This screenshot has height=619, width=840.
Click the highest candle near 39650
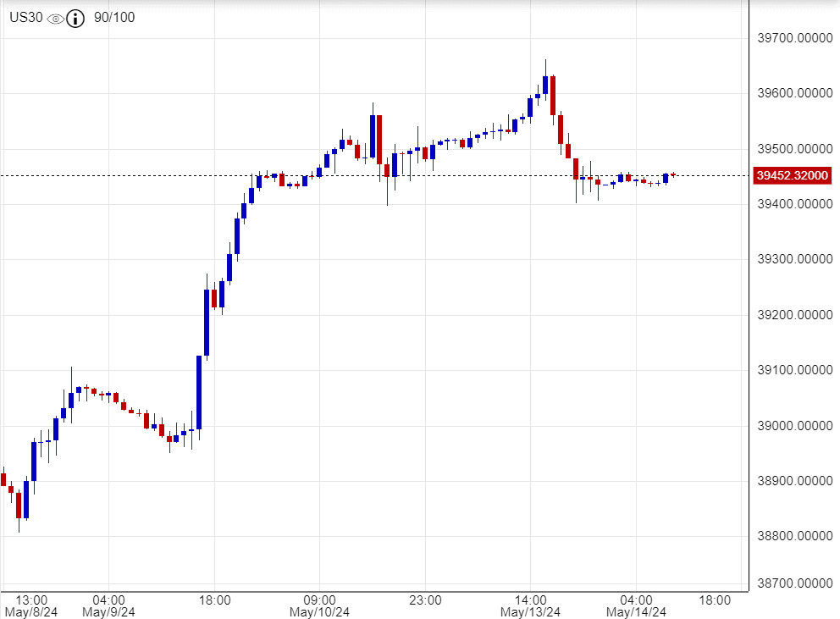pyautogui.click(x=545, y=83)
